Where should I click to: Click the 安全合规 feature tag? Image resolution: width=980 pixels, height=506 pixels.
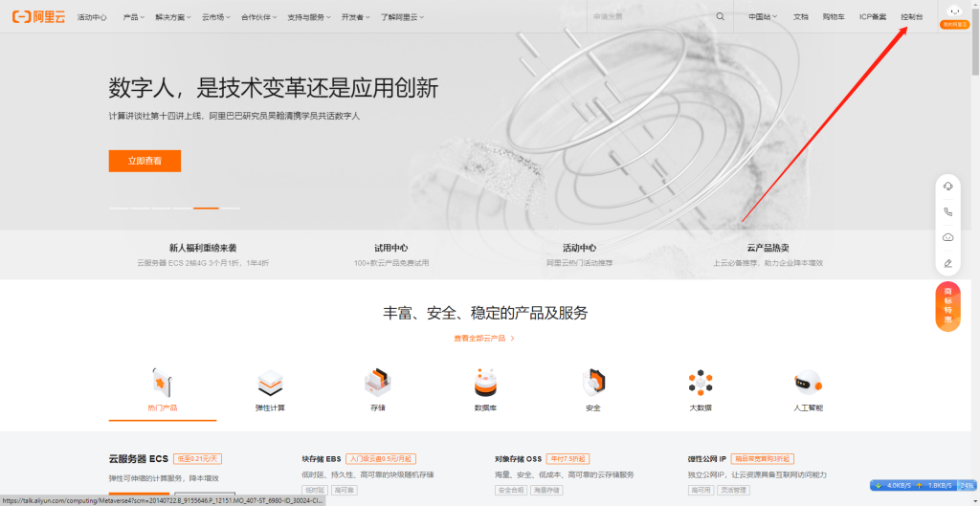[511, 491]
